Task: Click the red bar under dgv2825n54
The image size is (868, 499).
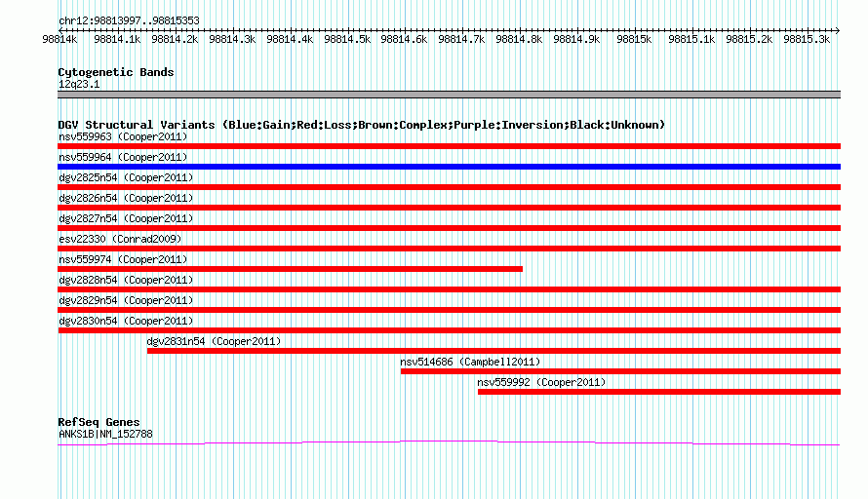Action: [449, 187]
